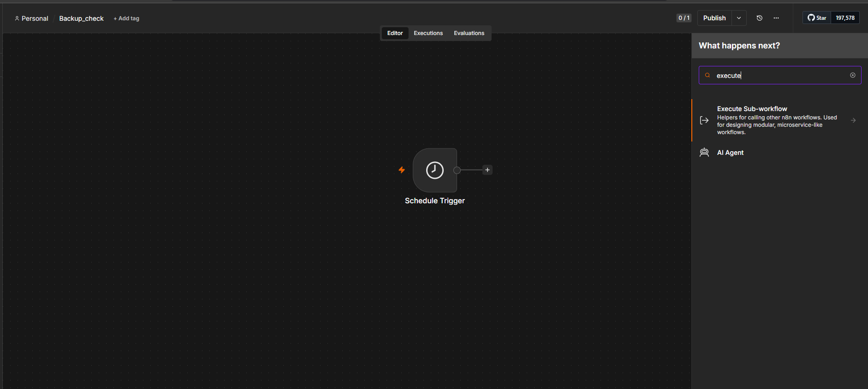Click the plus button after Schedule Trigger

coord(488,170)
